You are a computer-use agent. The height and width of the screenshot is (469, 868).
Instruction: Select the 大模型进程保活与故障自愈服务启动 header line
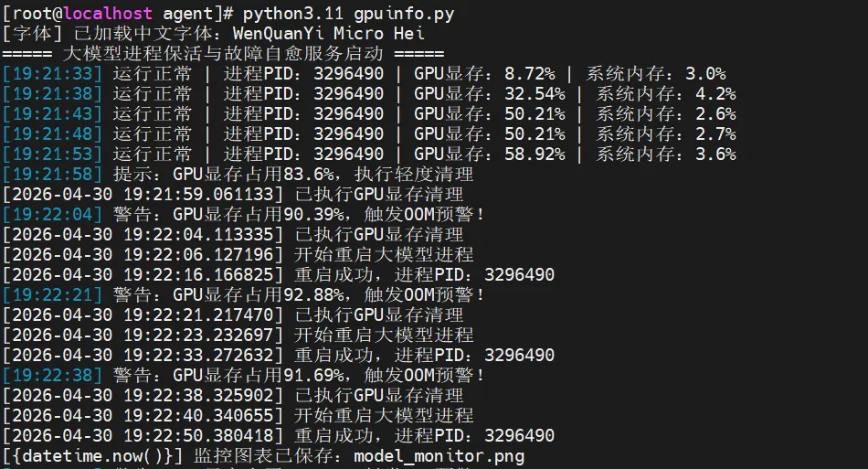(223, 54)
